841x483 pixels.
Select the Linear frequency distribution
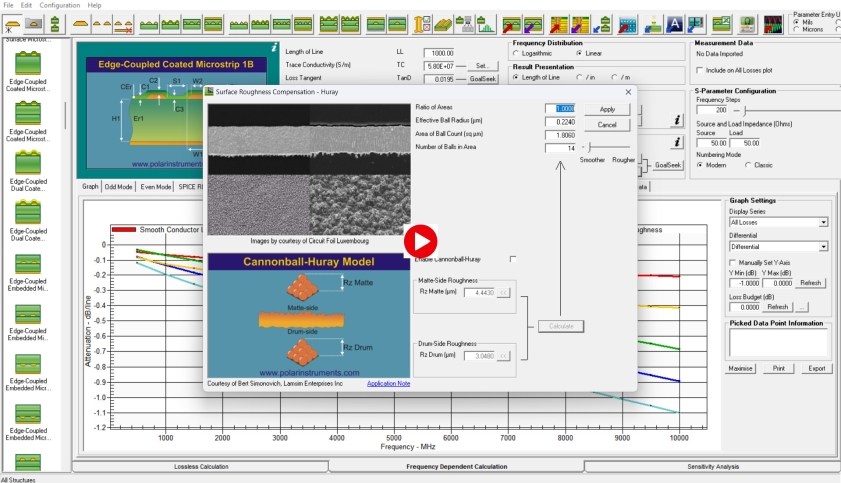click(x=579, y=54)
